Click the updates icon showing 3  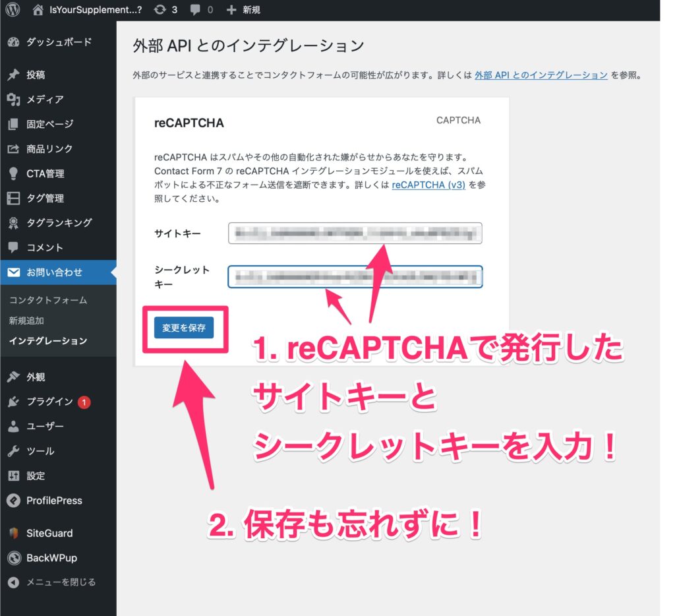160,9
